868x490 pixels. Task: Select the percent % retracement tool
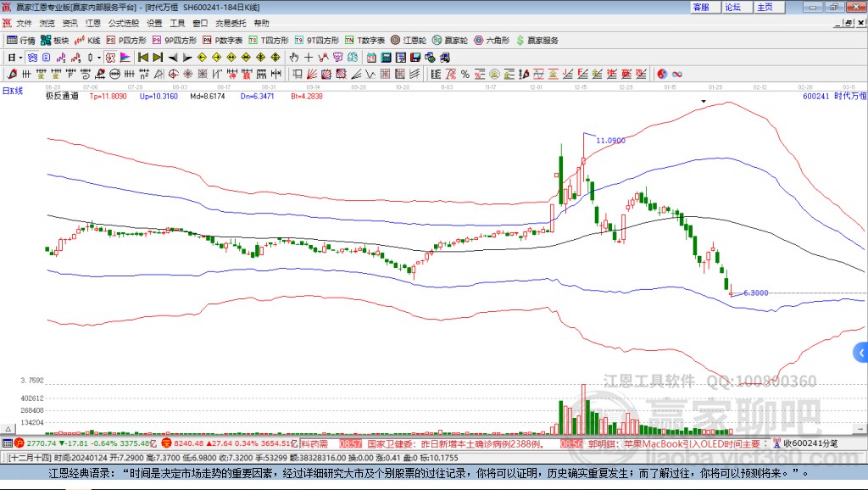coord(465,75)
